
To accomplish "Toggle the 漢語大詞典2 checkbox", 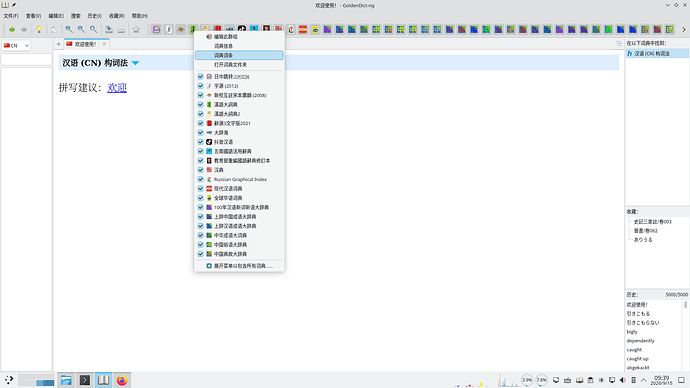I will 201,114.
